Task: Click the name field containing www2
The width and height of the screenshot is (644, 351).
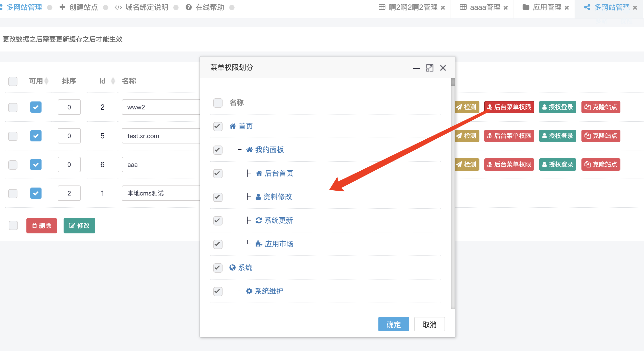Action: tap(161, 107)
